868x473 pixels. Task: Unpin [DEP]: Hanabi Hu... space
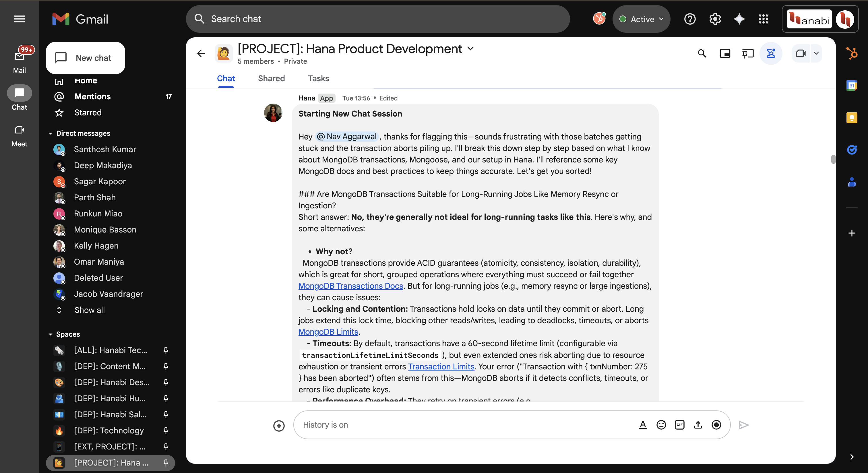click(x=165, y=399)
